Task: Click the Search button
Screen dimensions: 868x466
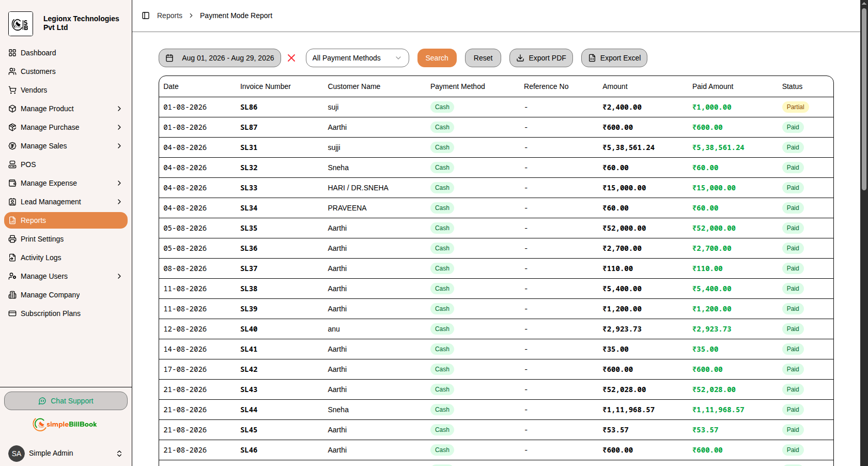Action: point(437,58)
